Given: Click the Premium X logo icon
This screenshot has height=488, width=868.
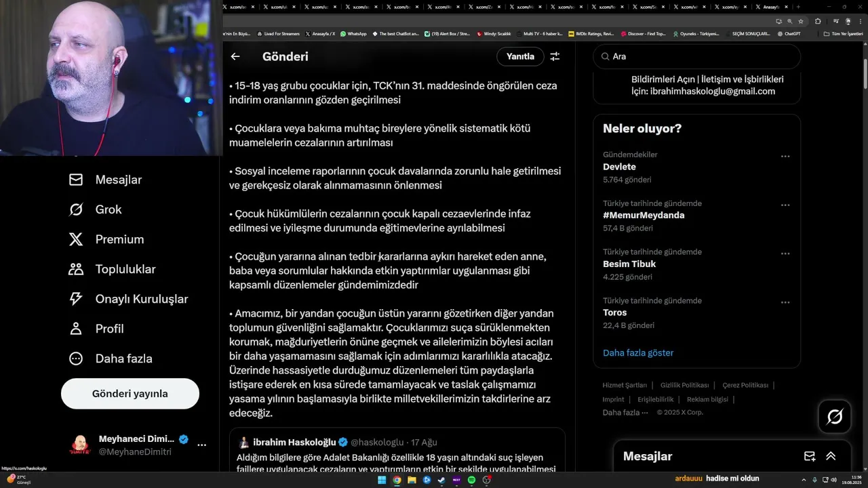Looking at the screenshot, I should coord(76,239).
